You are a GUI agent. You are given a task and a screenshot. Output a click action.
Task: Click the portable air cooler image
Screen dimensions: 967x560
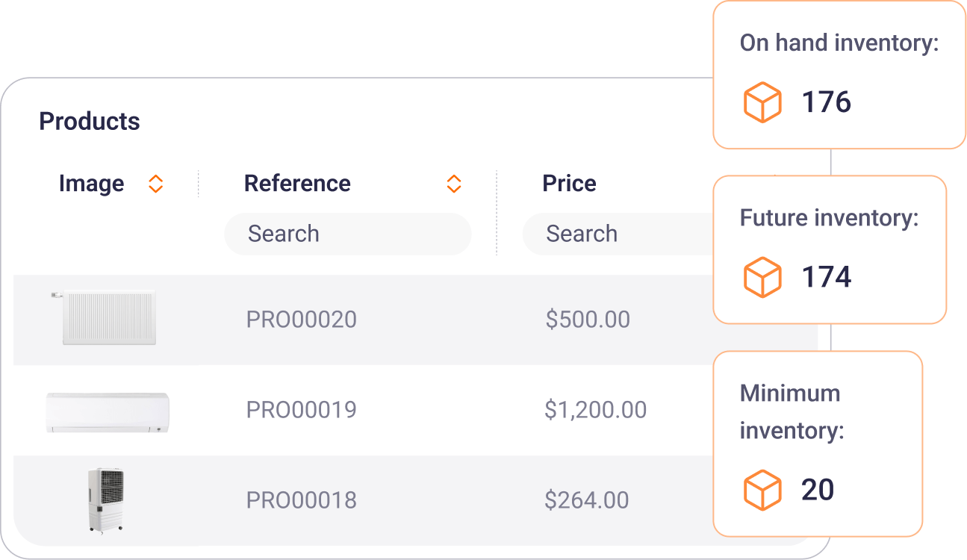(x=105, y=500)
